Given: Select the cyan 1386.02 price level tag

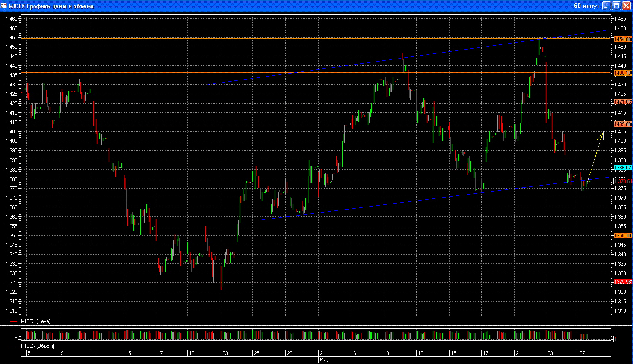Looking at the screenshot, I should click(x=622, y=167).
